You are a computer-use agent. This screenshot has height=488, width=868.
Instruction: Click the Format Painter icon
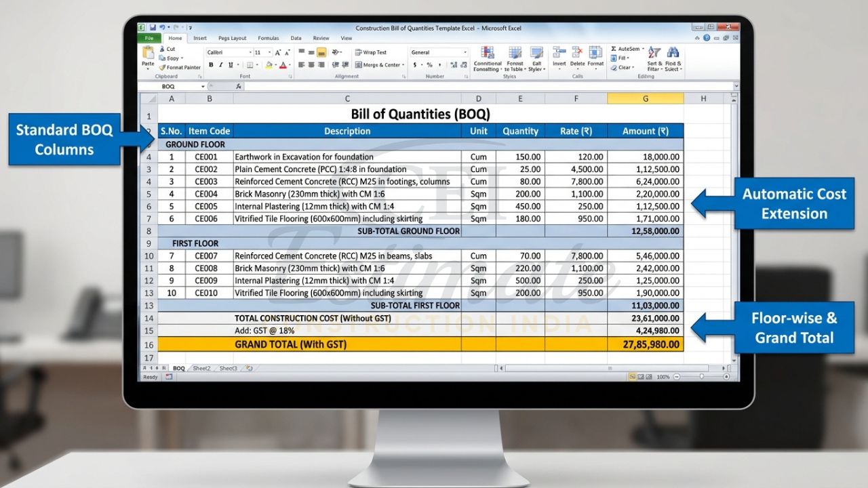(x=163, y=66)
